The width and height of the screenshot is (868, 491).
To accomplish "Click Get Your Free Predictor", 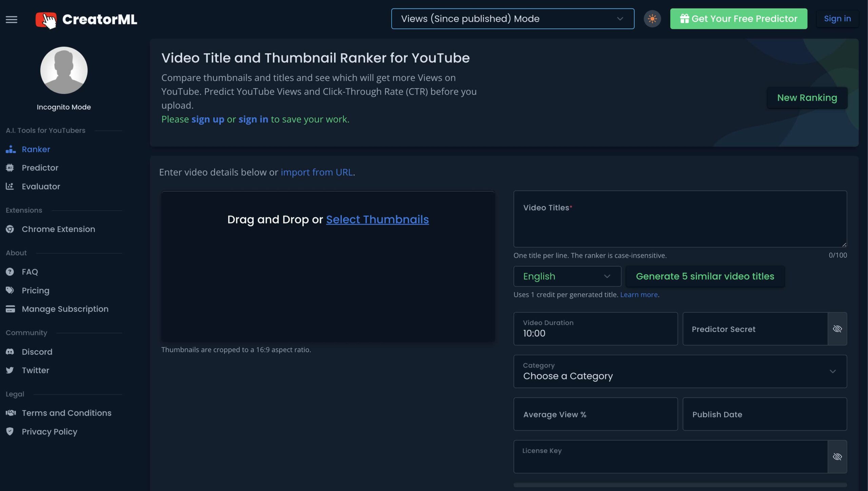I will [738, 19].
